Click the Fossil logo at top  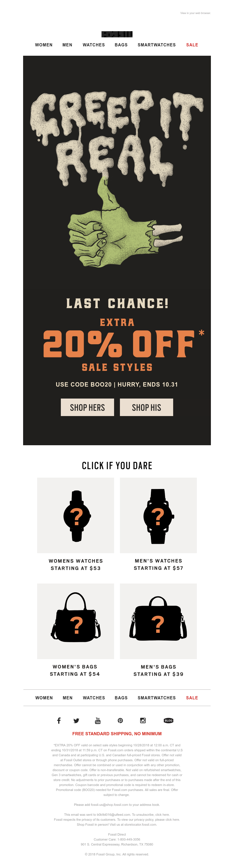[x=117, y=34]
